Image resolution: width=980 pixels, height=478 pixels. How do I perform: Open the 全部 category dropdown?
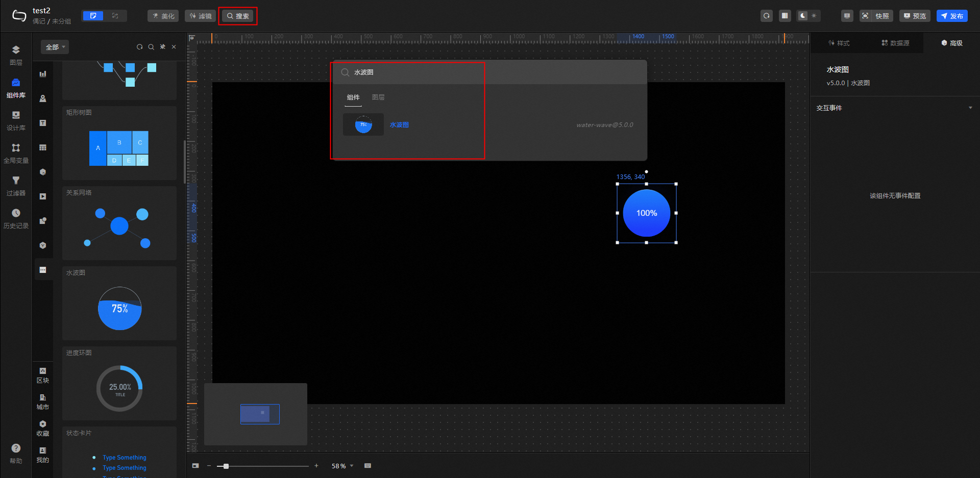point(55,47)
